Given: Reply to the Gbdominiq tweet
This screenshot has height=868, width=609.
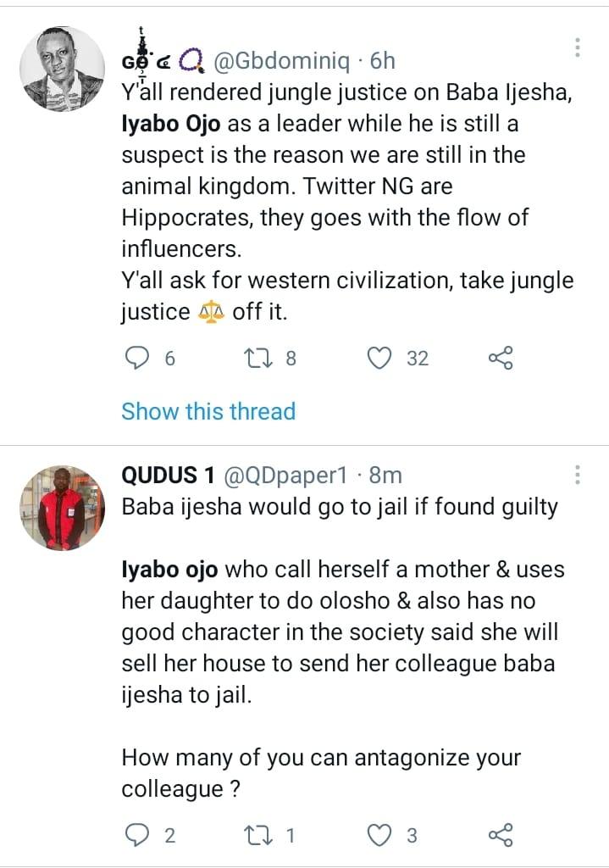Looking at the screenshot, I should [137, 359].
